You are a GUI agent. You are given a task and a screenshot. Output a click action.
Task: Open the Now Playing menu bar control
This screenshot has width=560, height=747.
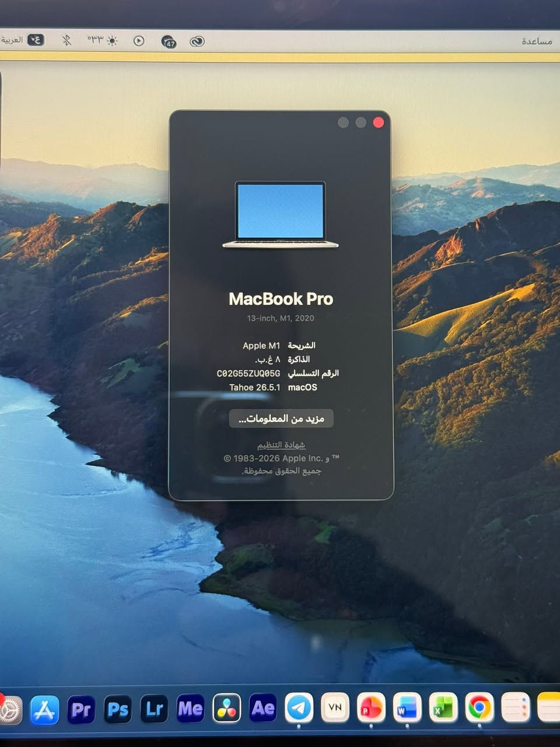click(x=139, y=41)
